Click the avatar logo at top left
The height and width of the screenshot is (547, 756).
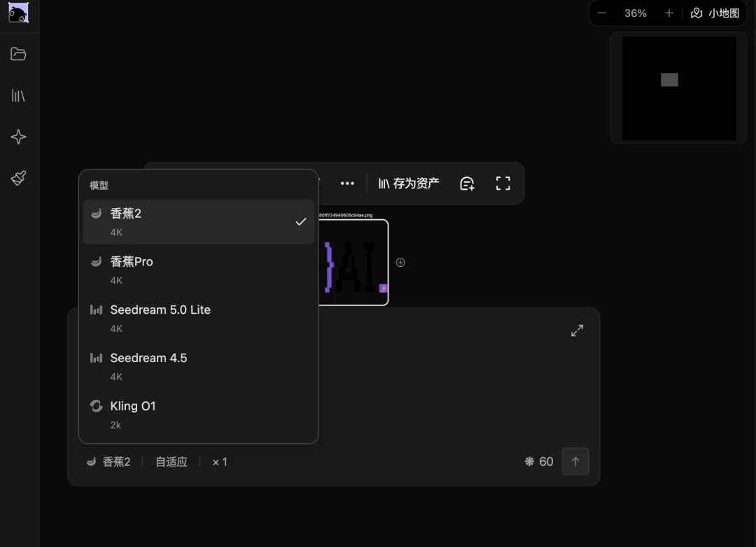18,13
